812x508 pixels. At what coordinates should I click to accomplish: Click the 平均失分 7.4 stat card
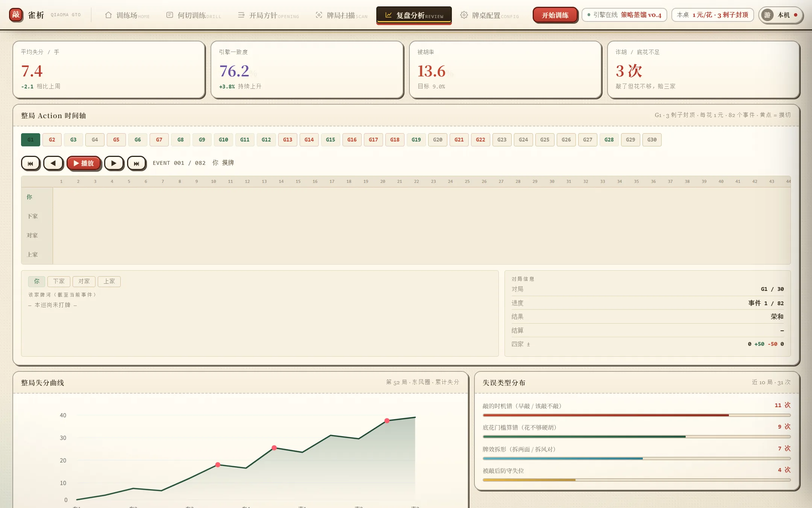point(109,70)
